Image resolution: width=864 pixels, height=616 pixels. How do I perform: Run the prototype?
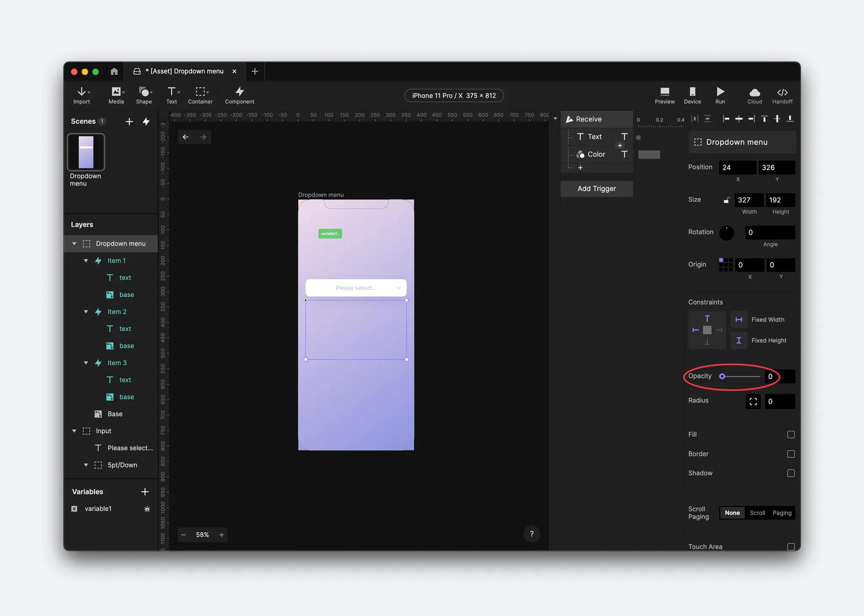720,95
